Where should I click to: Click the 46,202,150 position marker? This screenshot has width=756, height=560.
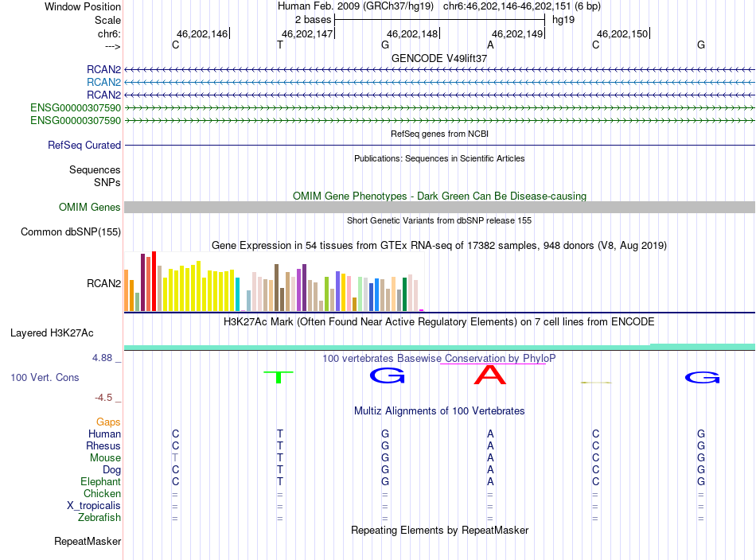tap(622, 33)
